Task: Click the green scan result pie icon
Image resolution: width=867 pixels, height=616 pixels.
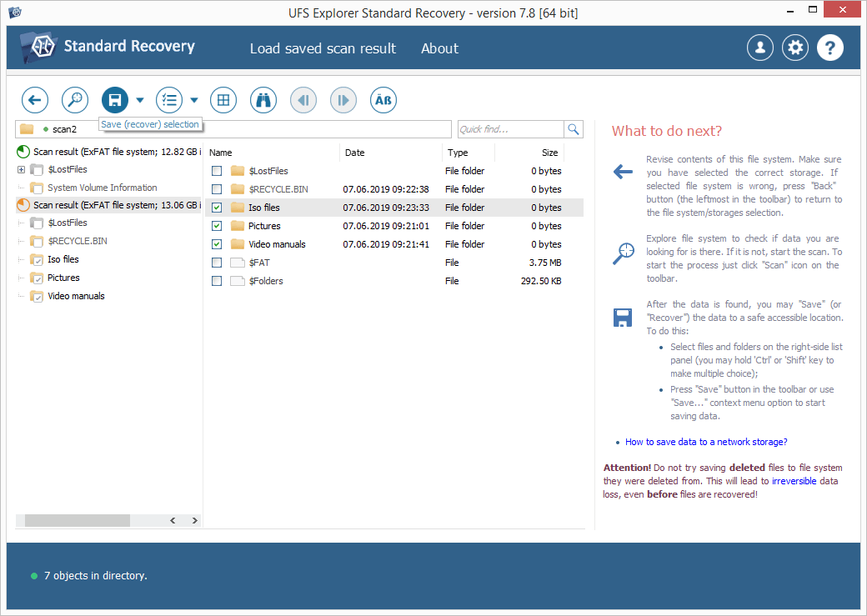Action: (x=23, y=152)
